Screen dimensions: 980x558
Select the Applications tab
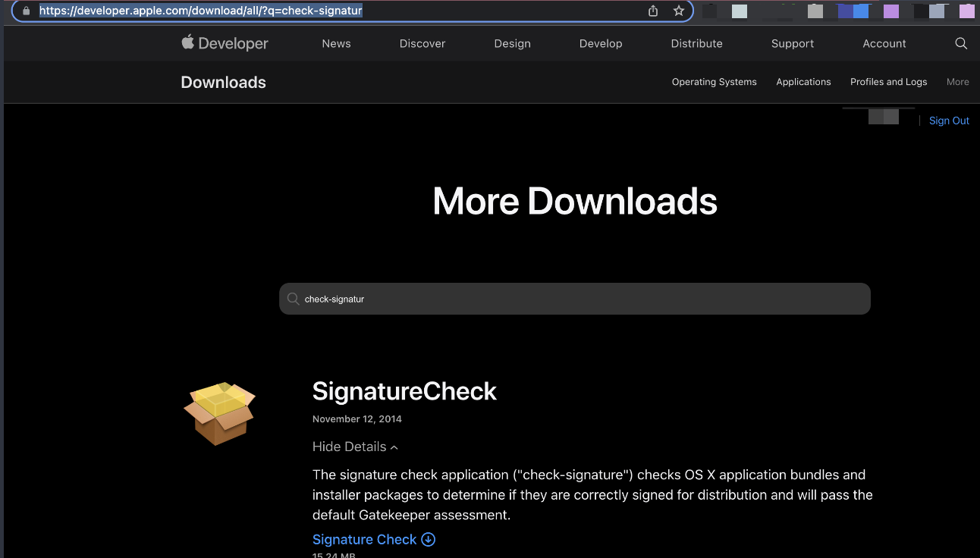(803, 82)
